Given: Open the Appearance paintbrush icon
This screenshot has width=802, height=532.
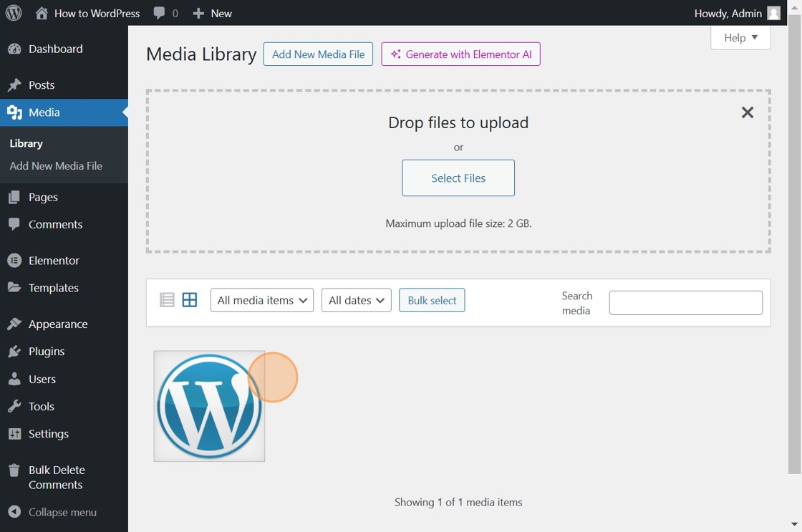Looking at the screenshot, I should (14, 324).
